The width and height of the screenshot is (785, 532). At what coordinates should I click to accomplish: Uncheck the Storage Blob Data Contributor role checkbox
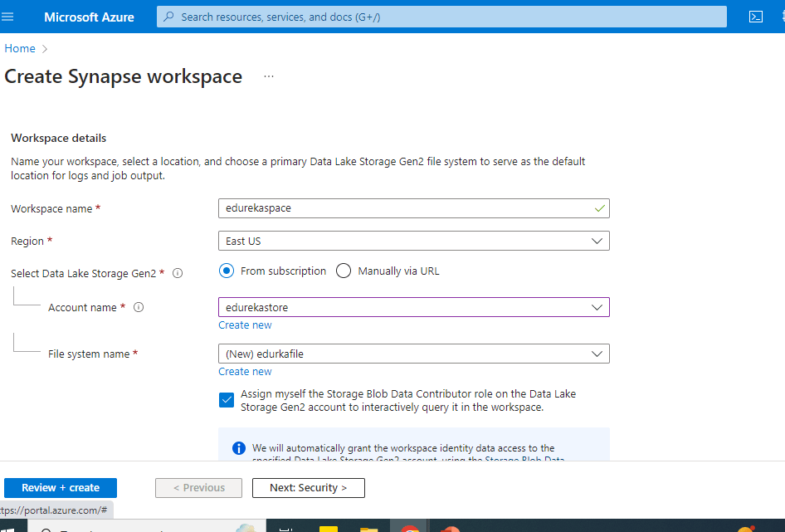tap(226, 400)
